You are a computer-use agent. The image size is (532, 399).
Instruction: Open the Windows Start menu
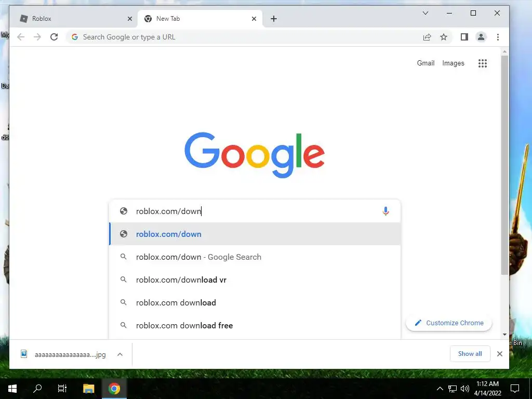(12, 389)
